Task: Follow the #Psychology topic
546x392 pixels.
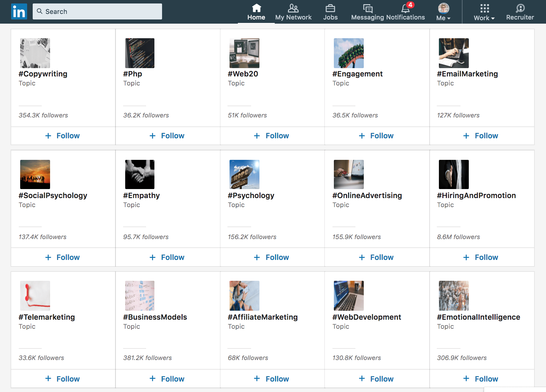Action: tap(272, 258)
